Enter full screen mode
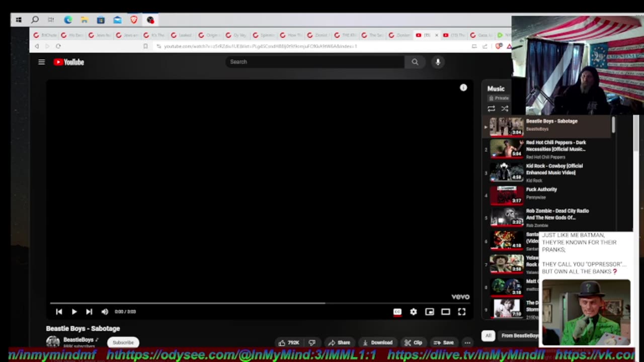Image resolution: width=644 pixels, height=362 pixels. point(462,312)
